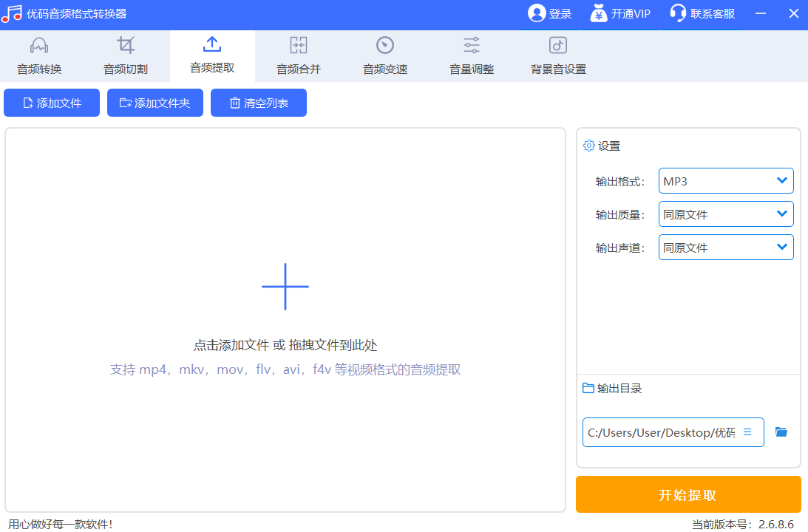Click 清空列表 to clear the list

click(x=258, y=102)
